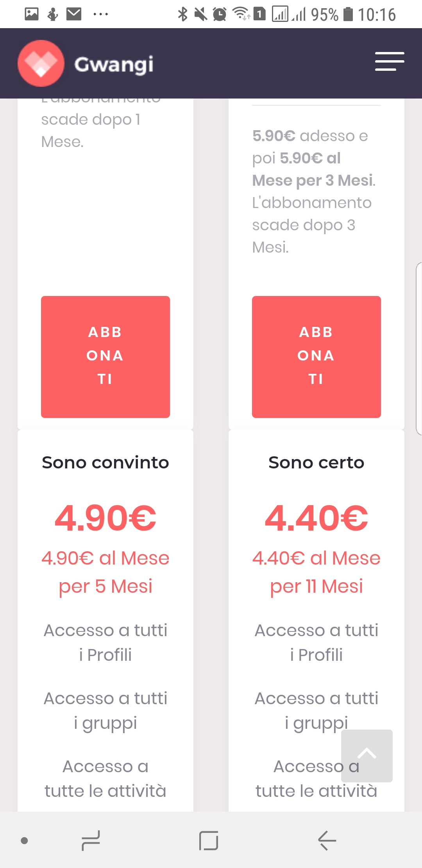Tap the small dot in navigation bar

(x=24, y=841)
